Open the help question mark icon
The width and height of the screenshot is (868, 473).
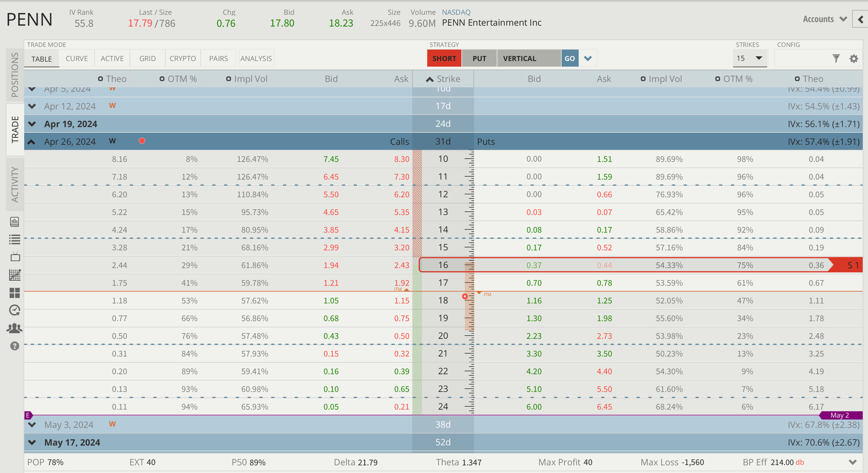(x=14, y=346)
